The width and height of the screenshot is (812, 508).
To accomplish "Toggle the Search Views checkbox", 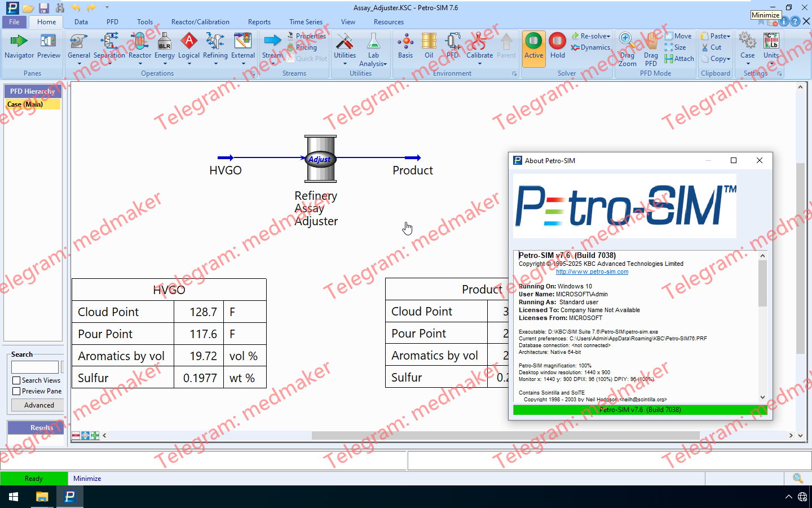I will [x=16, y=380].
